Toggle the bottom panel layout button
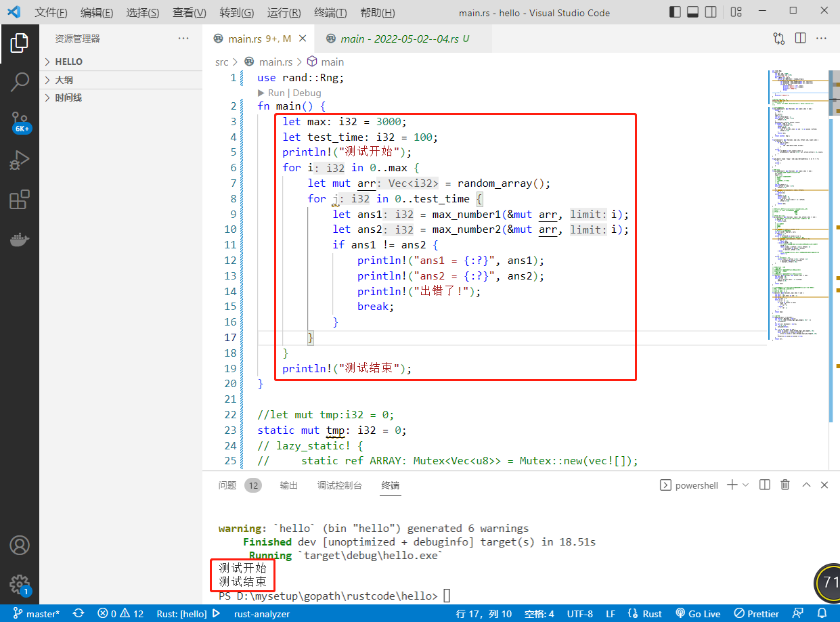 coord(693,12)
